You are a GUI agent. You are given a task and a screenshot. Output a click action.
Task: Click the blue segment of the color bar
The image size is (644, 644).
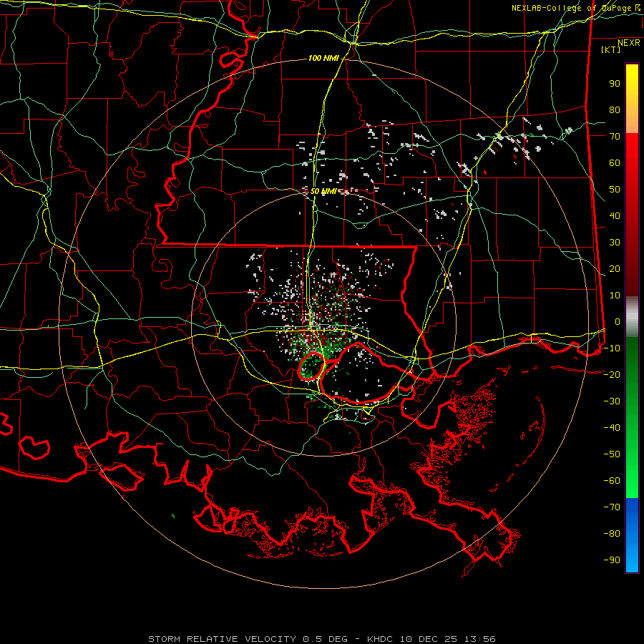[x=632, y=535]
